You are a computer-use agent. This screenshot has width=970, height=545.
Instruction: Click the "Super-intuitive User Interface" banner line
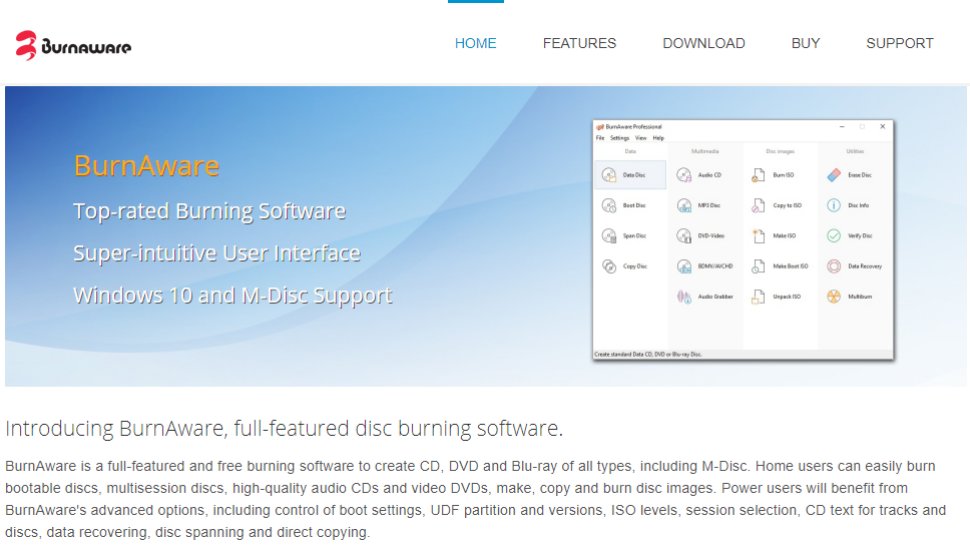coord(217,254)
